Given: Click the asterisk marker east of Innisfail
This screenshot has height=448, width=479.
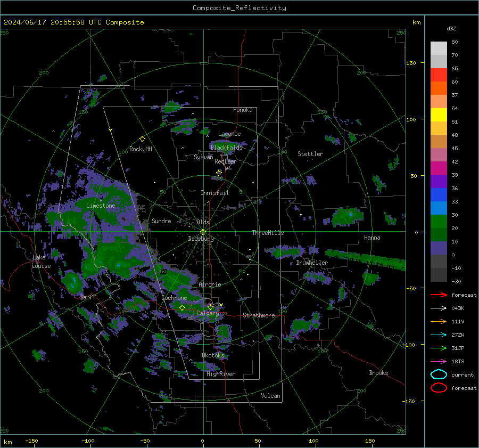Looking at the screenshot, I should click(253, 183).
